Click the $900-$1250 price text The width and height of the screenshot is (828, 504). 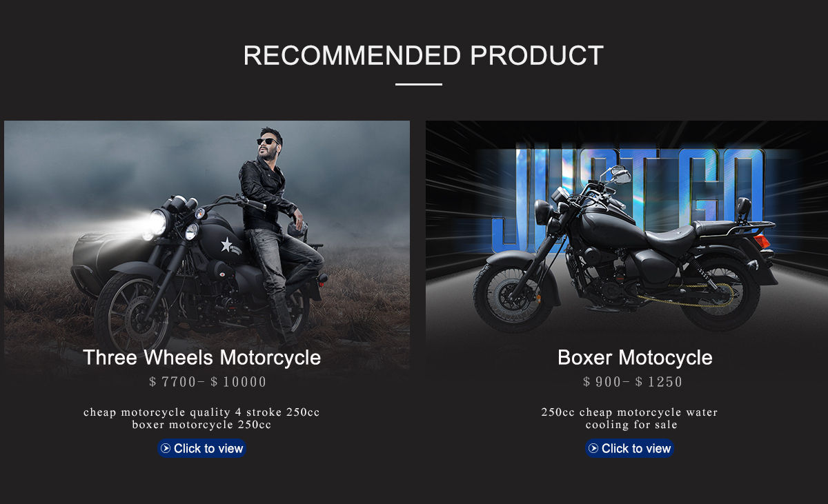click(633, 382)
